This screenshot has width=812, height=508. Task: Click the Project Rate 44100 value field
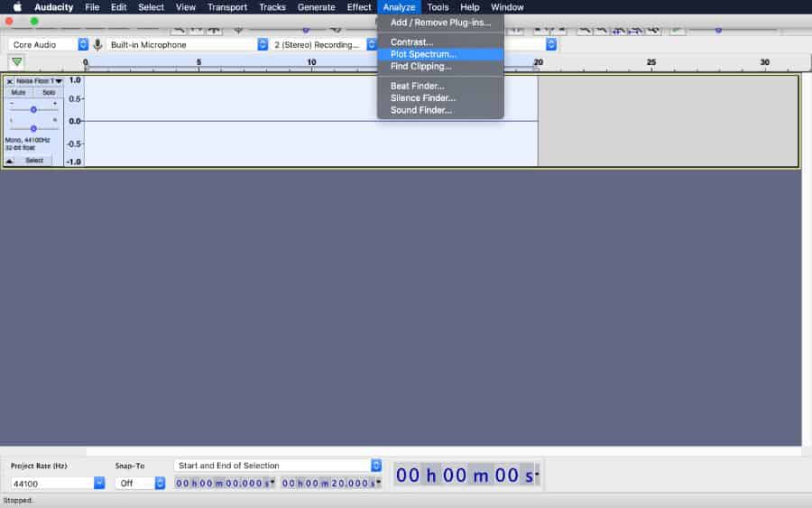point(51,484)
